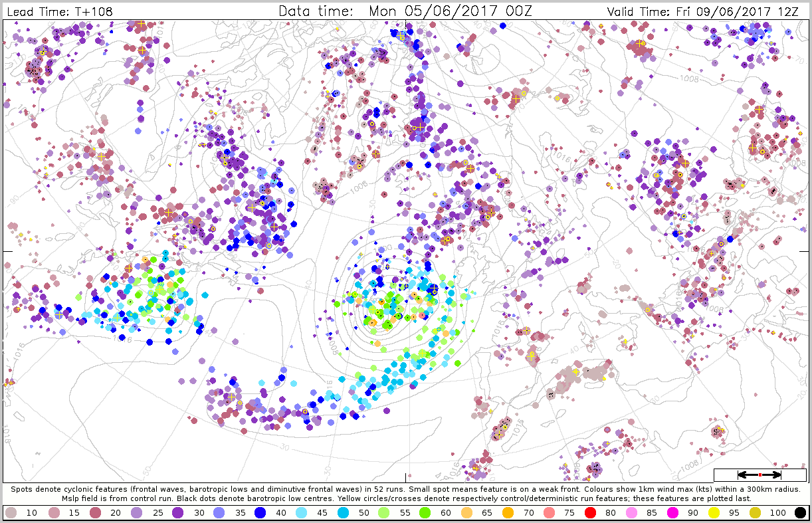Click the legend label '70'
This screenshot has width=812, height=523.
[528, 513]
